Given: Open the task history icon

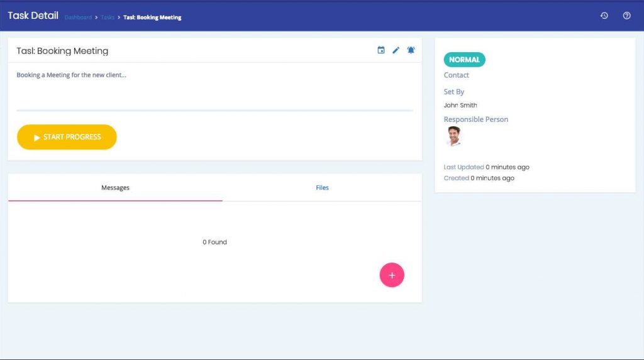Looking at the screenshot, I should (x=604, y=16).
